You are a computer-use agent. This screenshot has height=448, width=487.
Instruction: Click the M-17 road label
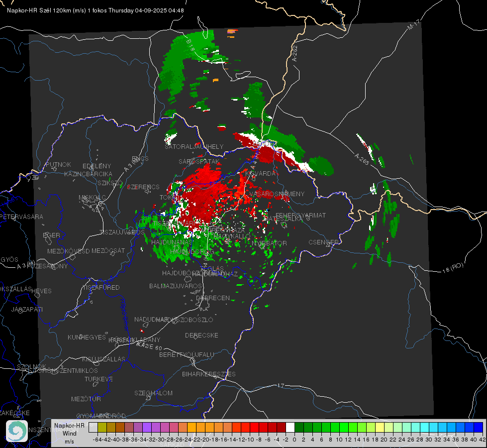[413, 25]
